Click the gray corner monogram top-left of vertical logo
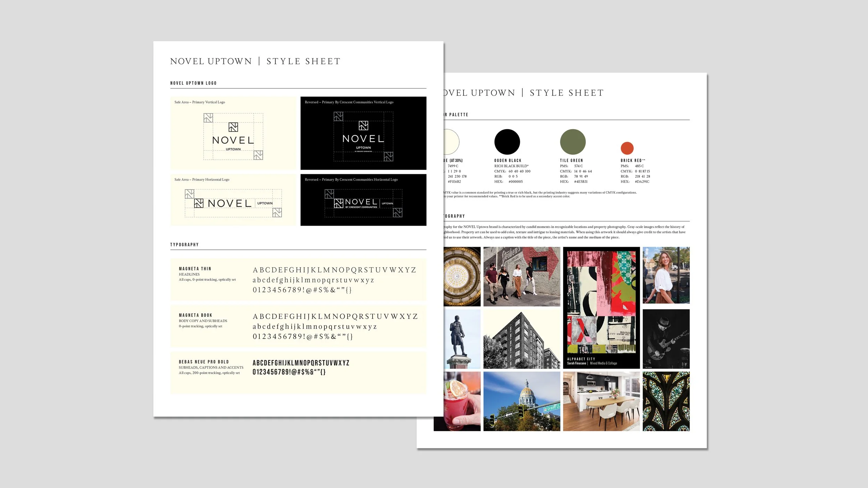Screen dimensions: 868x488 coord(208,118)
